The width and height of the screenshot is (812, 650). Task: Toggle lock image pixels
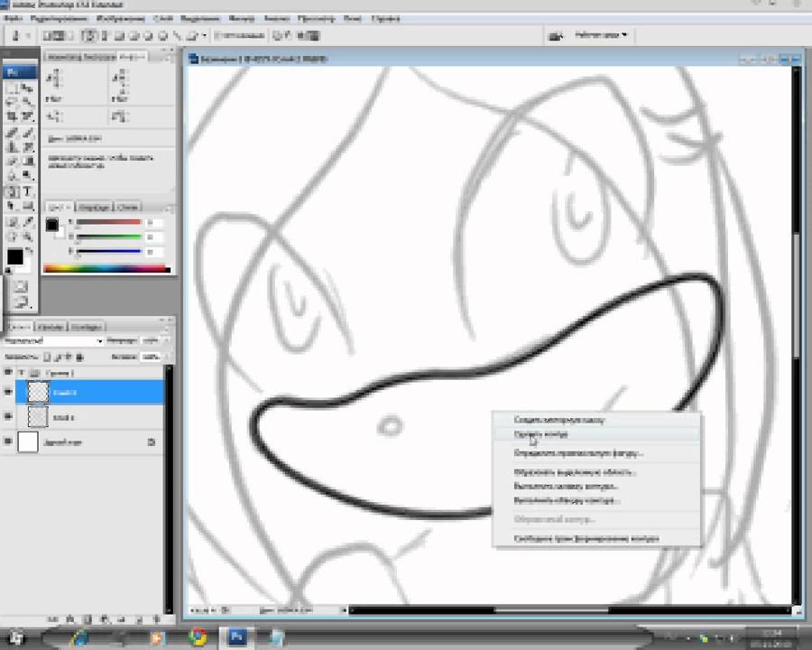[58, 357]
